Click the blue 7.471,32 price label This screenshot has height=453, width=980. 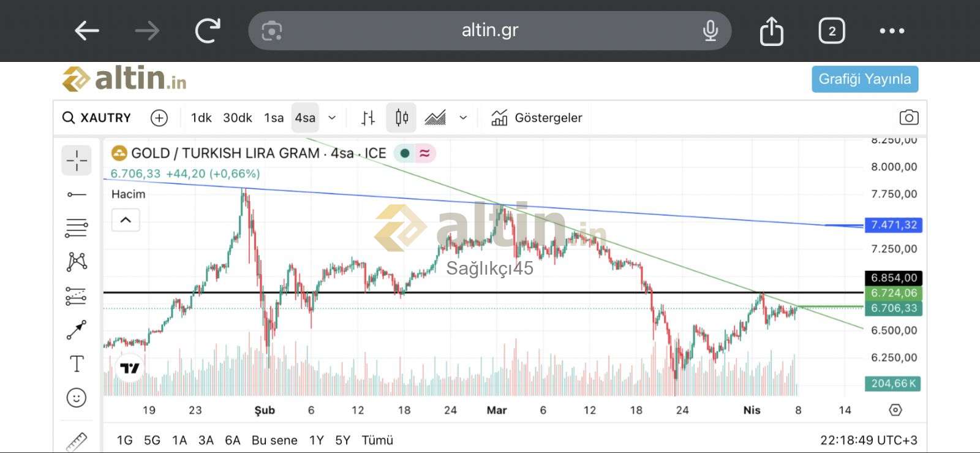coord(893,225)
